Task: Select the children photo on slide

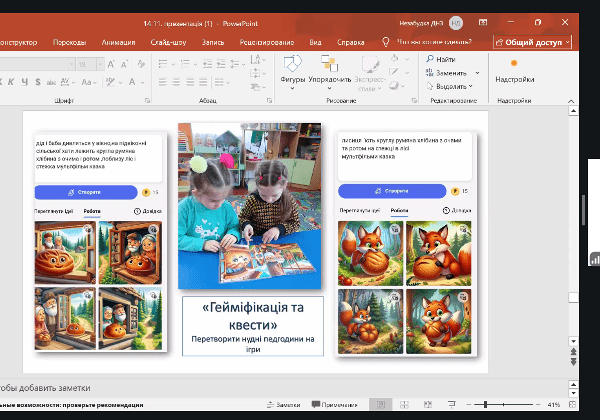Action: (x=249, y=205)
